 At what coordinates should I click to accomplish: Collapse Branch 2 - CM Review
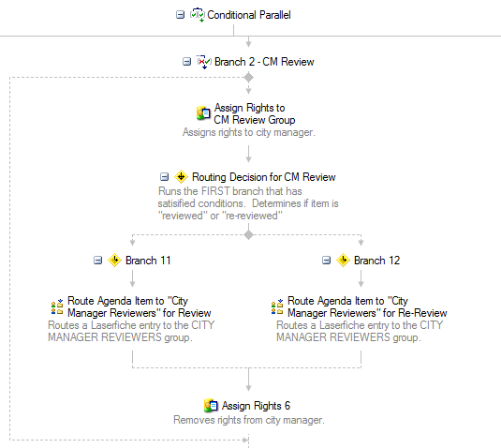(186, 62)
